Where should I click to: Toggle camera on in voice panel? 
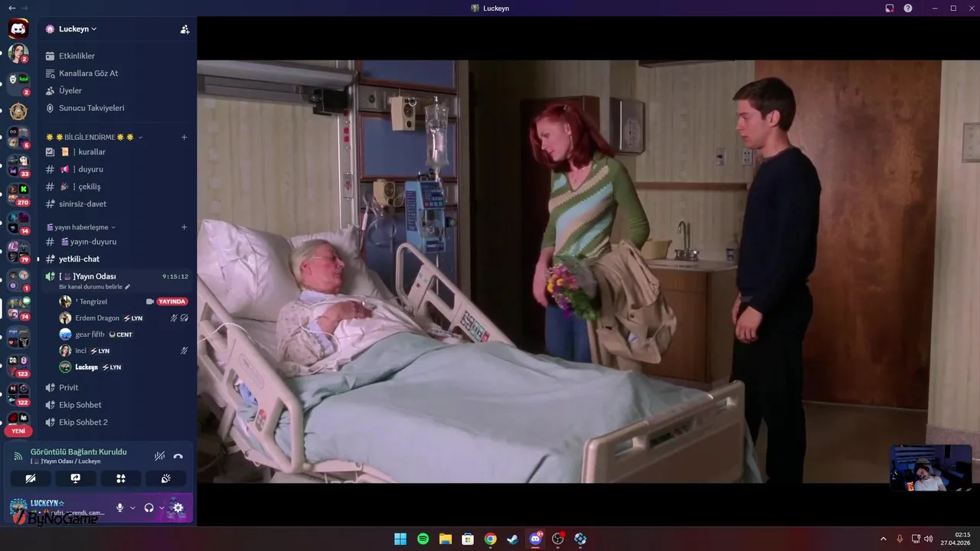click(31, 478)
